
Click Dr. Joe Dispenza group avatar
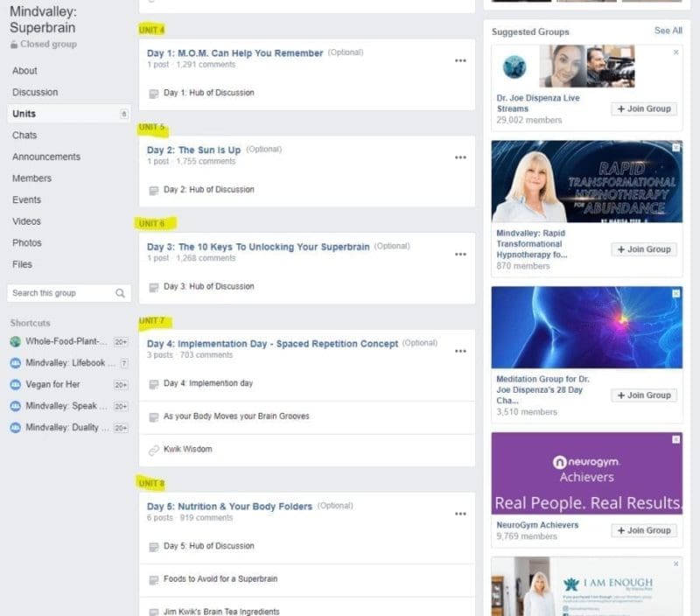514,67
